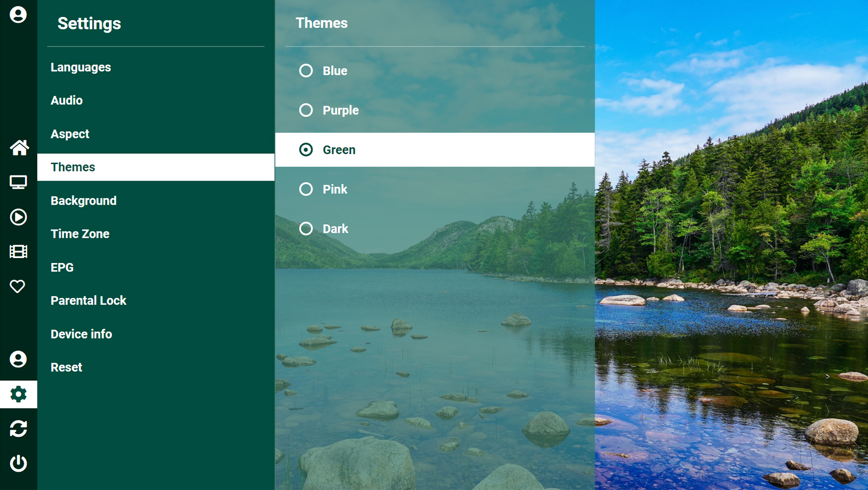Image resolution: width=868 pixels, height=490 pixels.
Task: Choose the Reset option
Action: tap(156, 367)
